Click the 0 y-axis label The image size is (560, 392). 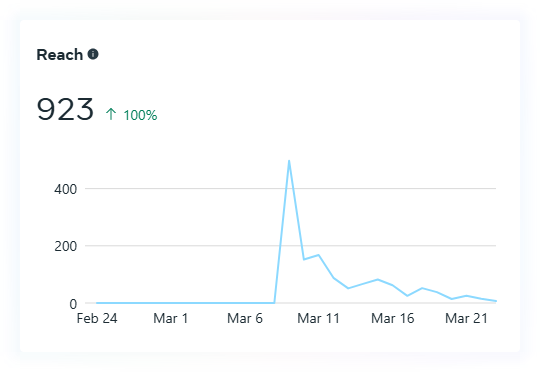73,304
